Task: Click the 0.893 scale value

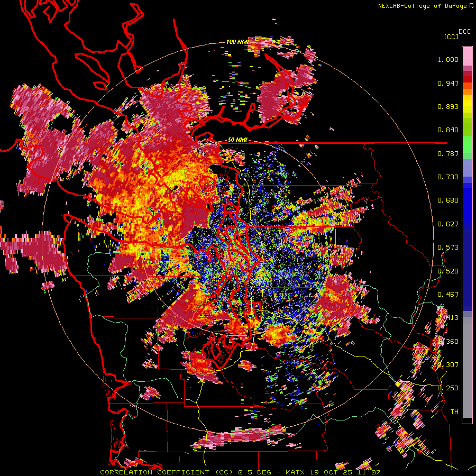Action: [x=448, y=106]
